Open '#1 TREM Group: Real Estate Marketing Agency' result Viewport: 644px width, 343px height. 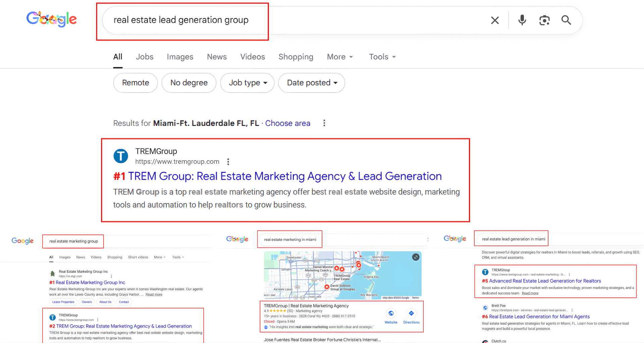coord(277,176)
